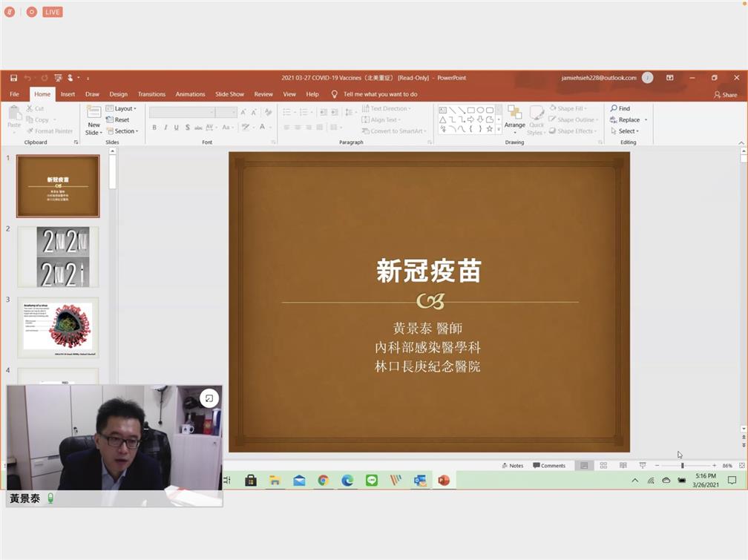
Task: Switch to the Transitions tab
Action: tap(151, 94)
